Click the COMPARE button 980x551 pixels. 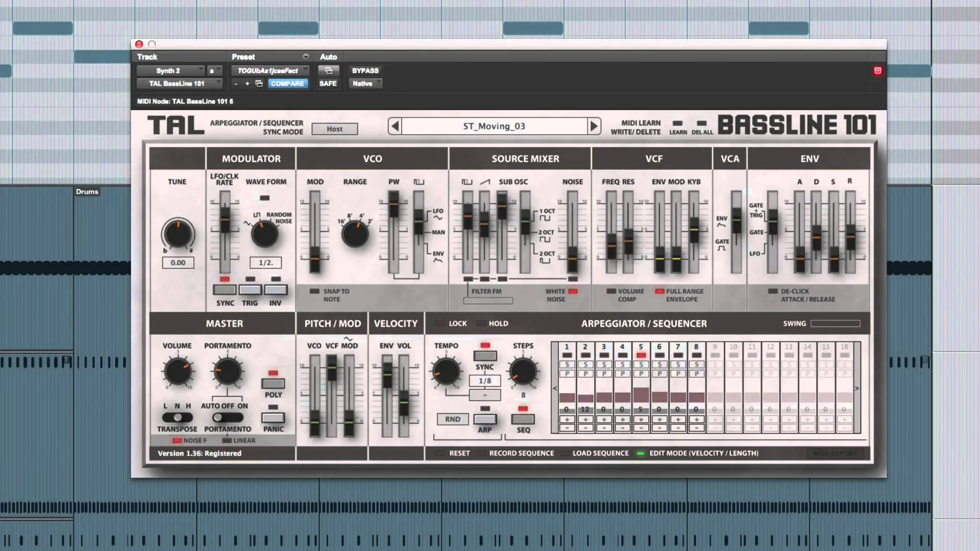pos(287,83)
